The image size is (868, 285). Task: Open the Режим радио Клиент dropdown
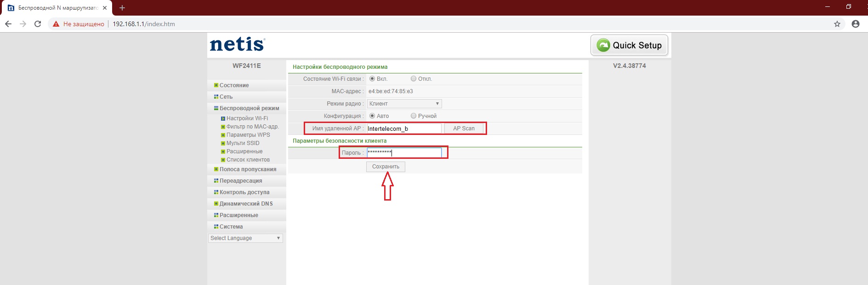pos(404,104)
